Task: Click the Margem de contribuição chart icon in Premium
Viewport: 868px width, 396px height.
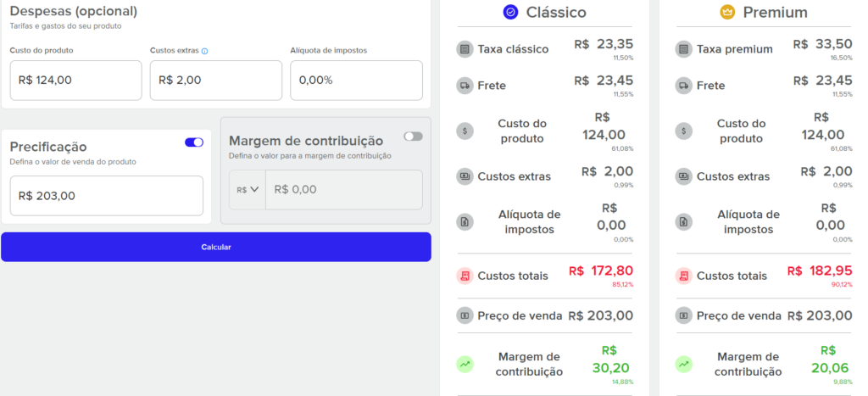Action: pyautogui.click(x=684, y=364)
